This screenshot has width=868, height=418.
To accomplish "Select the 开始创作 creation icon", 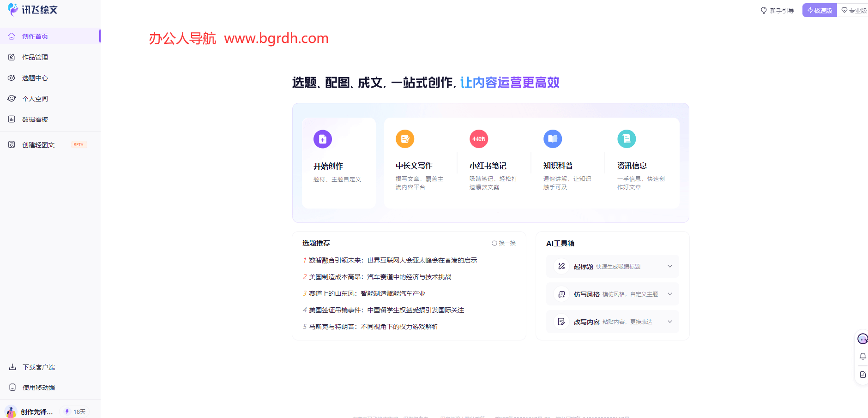I will coord(323,139).
